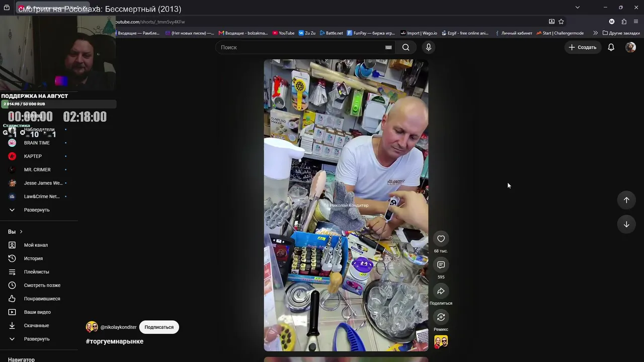Open the Ezgif bookmark
644x362 pixels.
tap(465, 33)
